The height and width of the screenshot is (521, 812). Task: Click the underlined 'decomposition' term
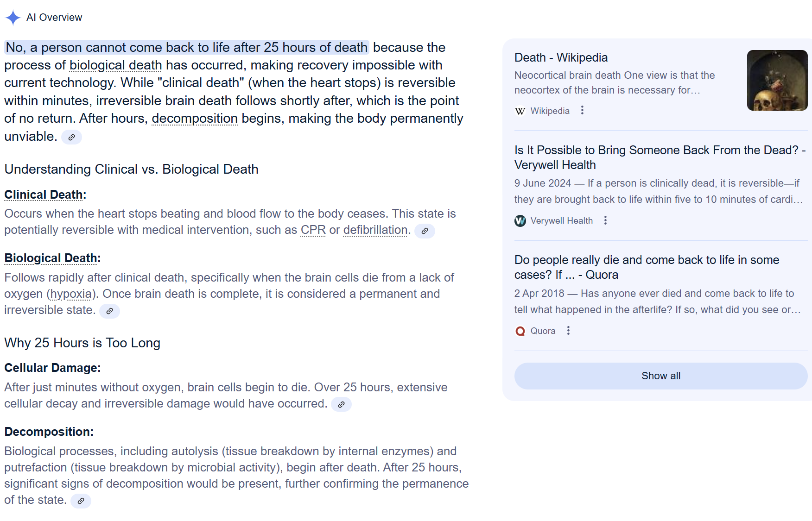click(x=195, y=119)
